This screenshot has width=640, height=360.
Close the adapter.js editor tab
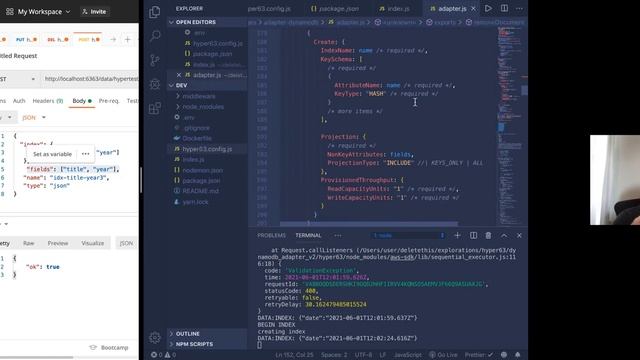[x=473, y=8]
